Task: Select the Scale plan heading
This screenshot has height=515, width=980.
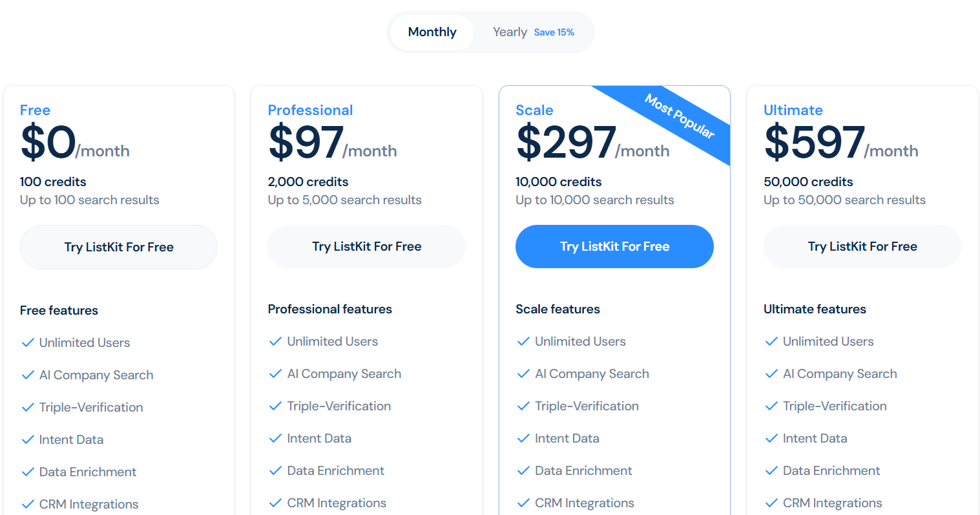Action: coord(534,110)
